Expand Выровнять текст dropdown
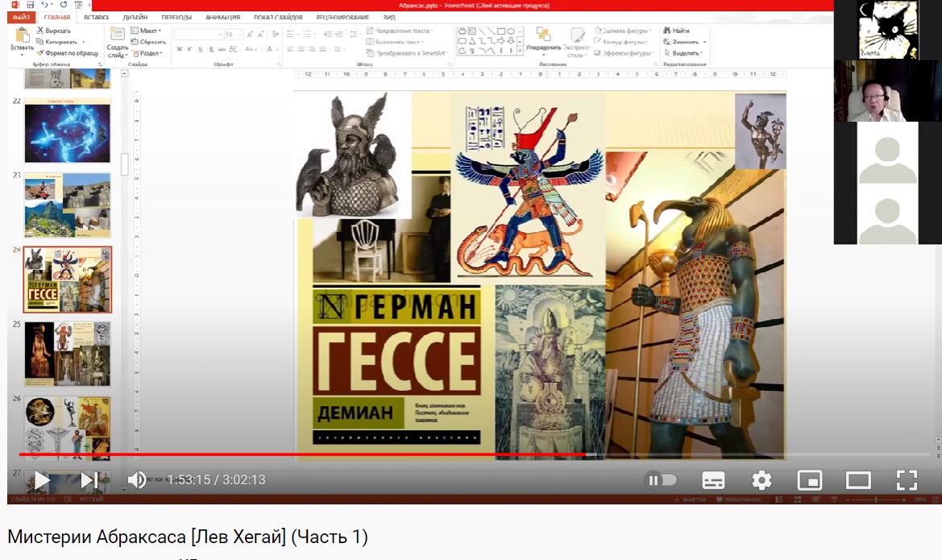The width and height of the screenshot is (942, 560). tap(395, 42)
